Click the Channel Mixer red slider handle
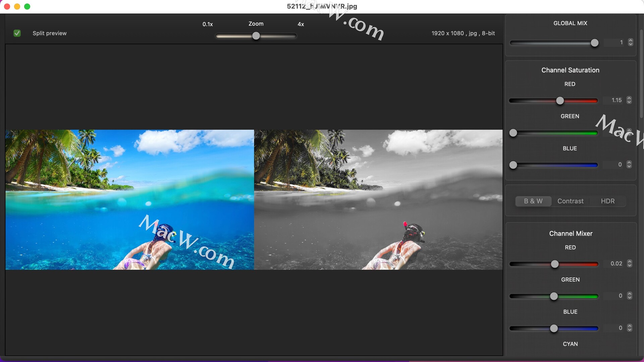 (555, 264)
